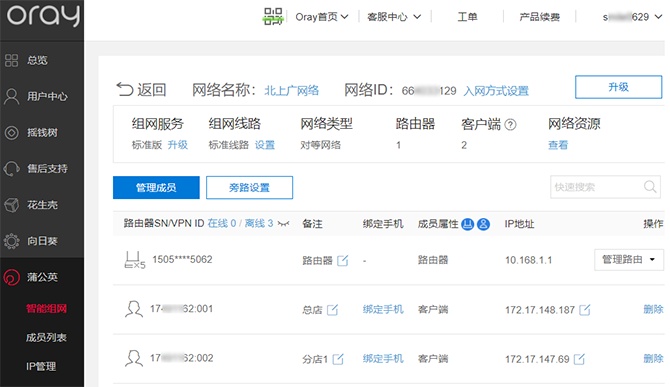Click the 升级 button at top right
670x387 pixels.
click(x=618, y=87)
